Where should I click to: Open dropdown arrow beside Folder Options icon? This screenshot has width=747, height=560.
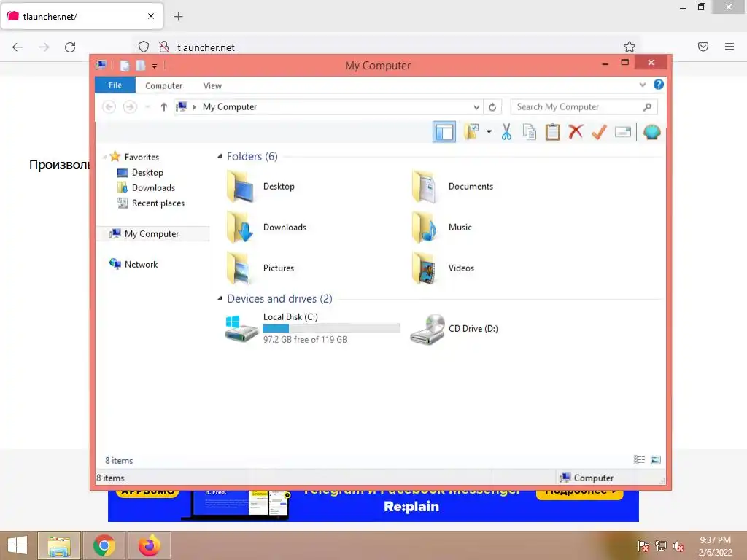[489, 132]
